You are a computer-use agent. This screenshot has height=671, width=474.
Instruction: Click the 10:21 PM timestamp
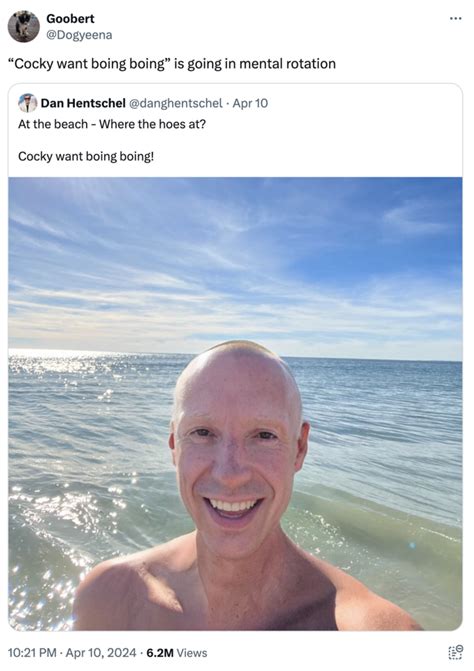pyautogui.click(x=32, y=653)
